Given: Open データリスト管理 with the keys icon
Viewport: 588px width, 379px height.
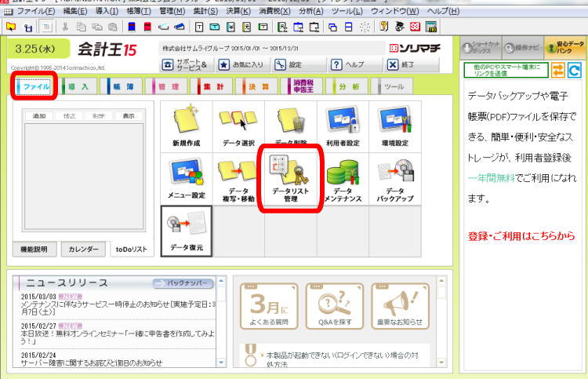Looking at the screenshot, I should pos(290,178).
